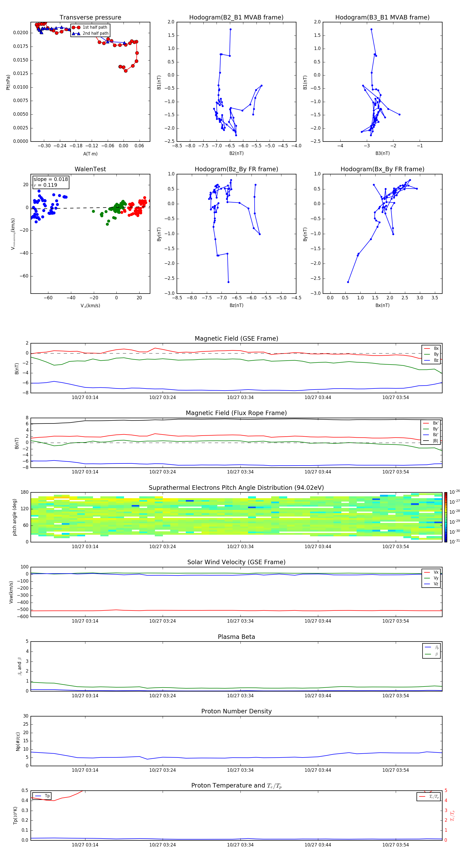The width and height of the screenshot is (473, 868).
Task: Click the 'Hodogram(B2_B1 MVAB frame)' title
Action: click(236, 17)
